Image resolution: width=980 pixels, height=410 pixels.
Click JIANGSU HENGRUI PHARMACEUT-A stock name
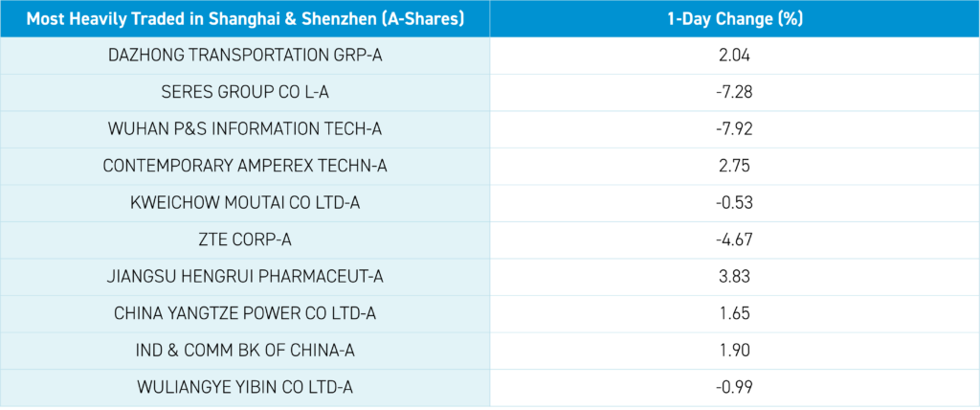[245, 277]
